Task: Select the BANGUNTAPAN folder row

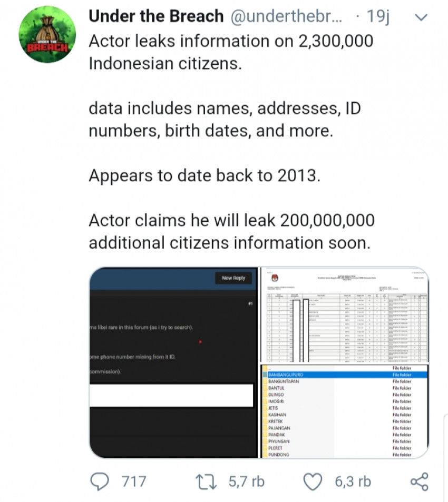Action: pos(345,381)
